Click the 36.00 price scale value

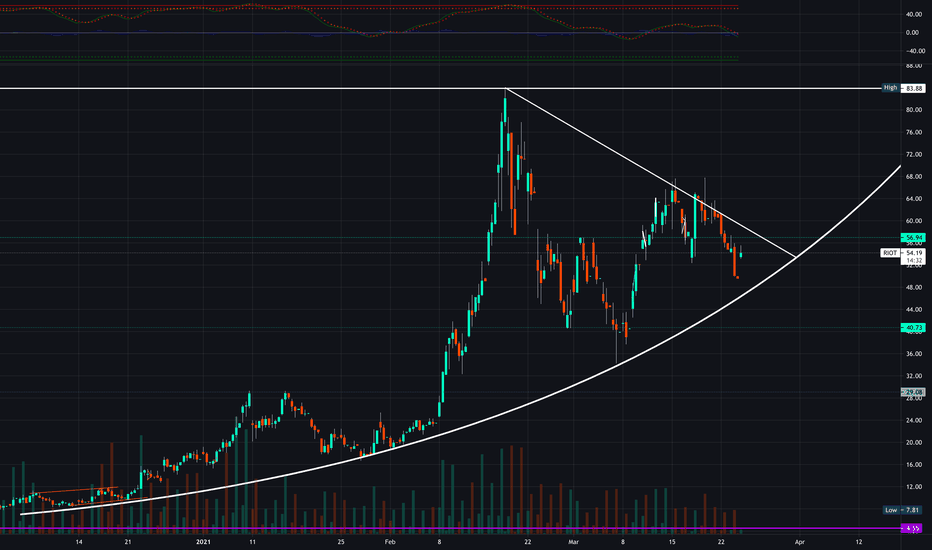[x=914, y=354]
